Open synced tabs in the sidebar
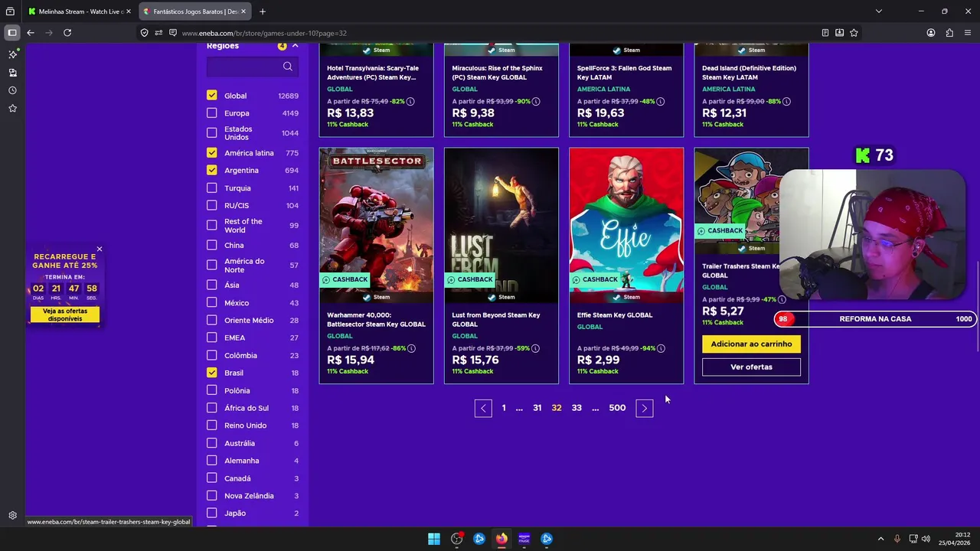Screen dimensions: 980x551 (12, 73)
